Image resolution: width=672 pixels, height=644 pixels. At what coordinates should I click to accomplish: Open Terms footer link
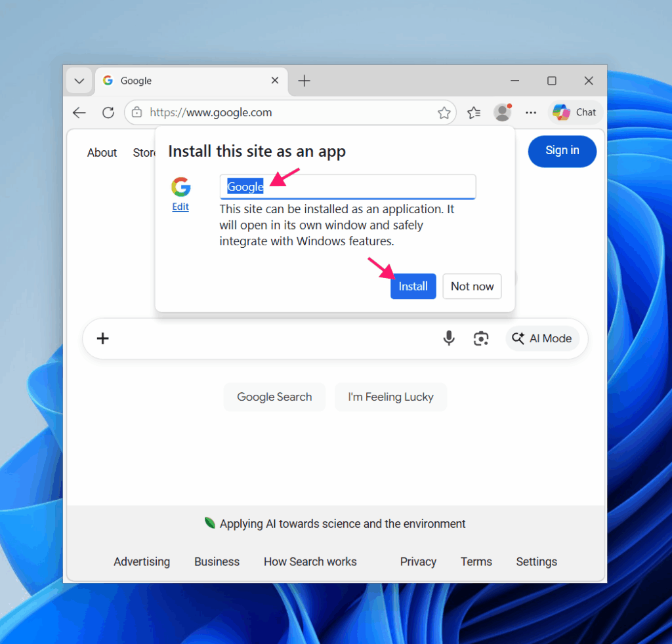click(x=476, y=562)
